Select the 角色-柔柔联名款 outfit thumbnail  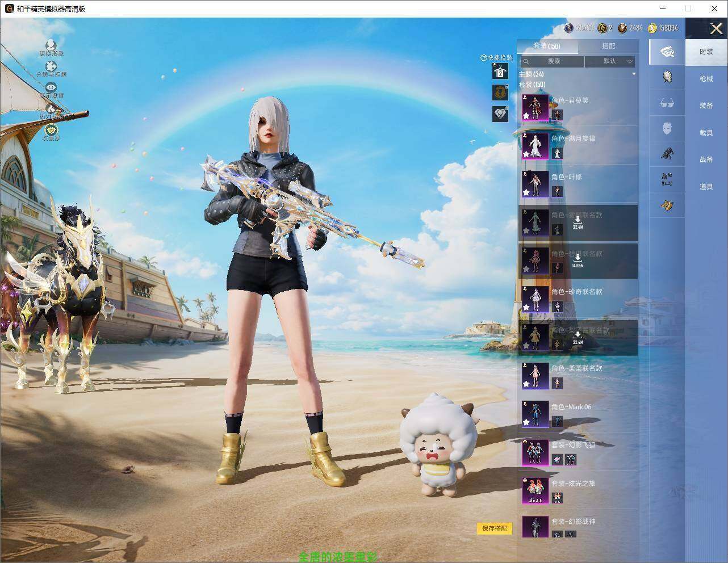click(x=535, y=376)
